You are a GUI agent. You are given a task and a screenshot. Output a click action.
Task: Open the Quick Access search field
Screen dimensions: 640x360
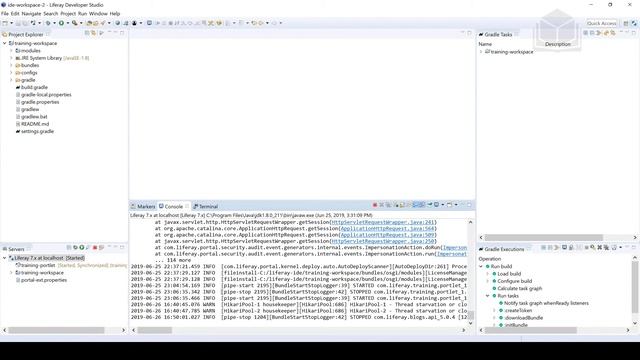point(601,23)
